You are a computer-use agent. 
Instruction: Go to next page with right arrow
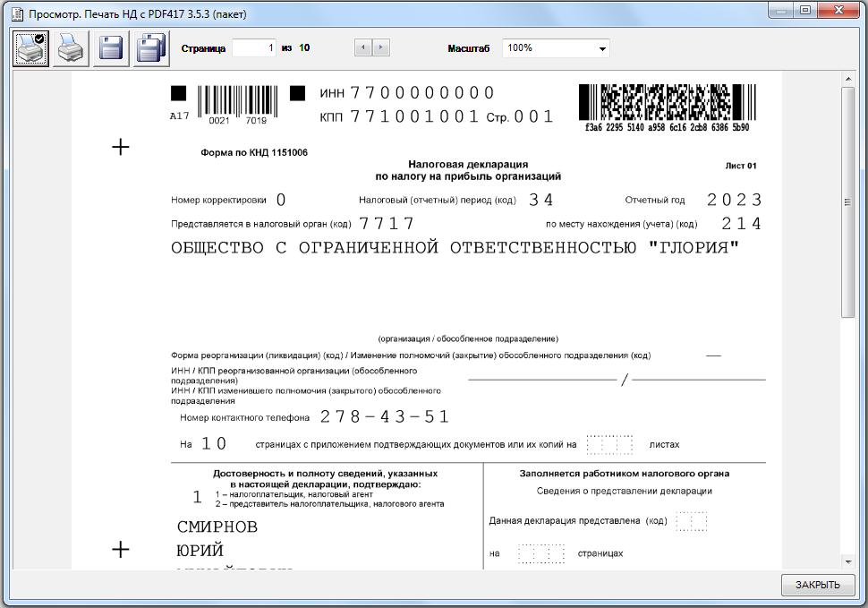(x=380, y=48)
